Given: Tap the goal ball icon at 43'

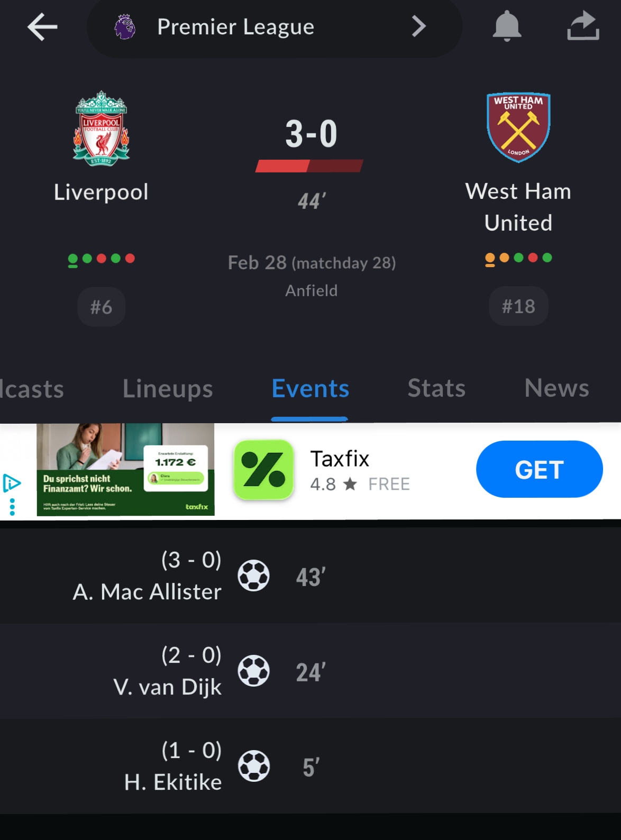Looking at the screenshot, I should [x=254, y=576].
